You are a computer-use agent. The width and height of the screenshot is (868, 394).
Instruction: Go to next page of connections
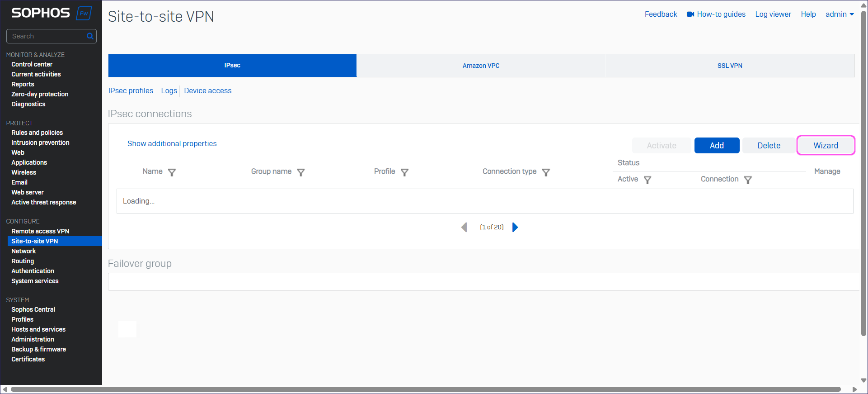tap(515, 227)
